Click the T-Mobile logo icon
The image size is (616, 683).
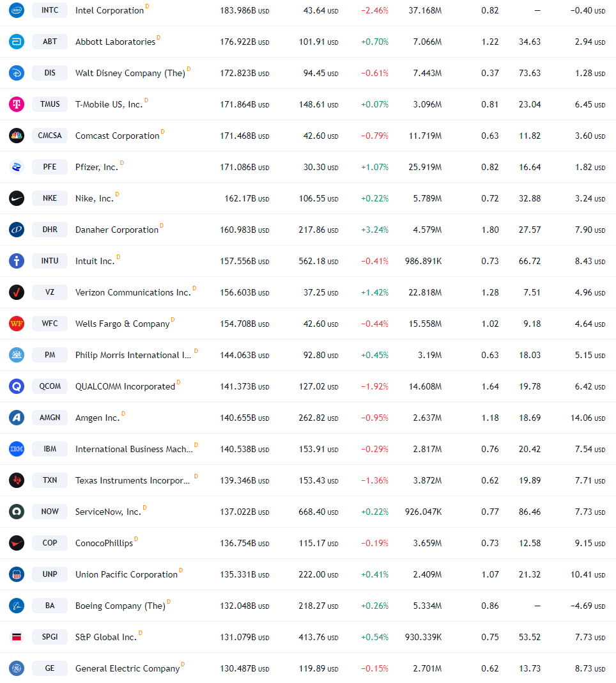(17, 104)
